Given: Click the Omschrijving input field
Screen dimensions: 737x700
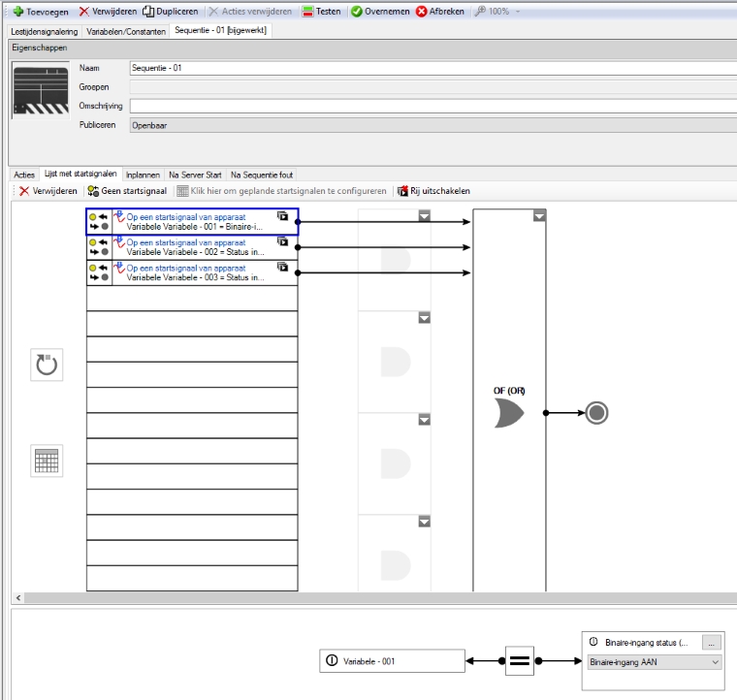Looking at the screenshot, I should [x=432, y=106].
